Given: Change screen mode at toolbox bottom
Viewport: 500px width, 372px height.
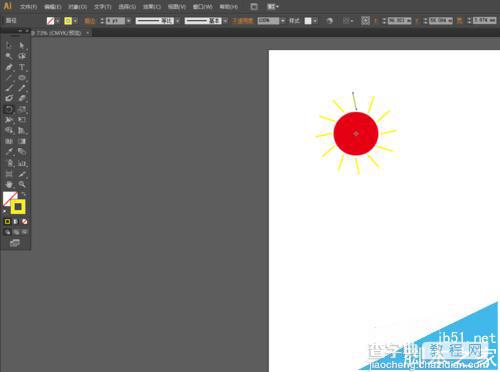Looking at the screenshot, I should pos(15,243).
